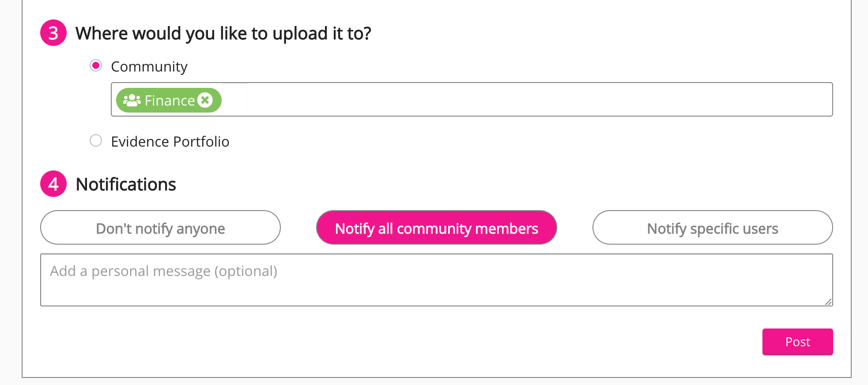Grab the message box resize handle

[x=828, y=302]
